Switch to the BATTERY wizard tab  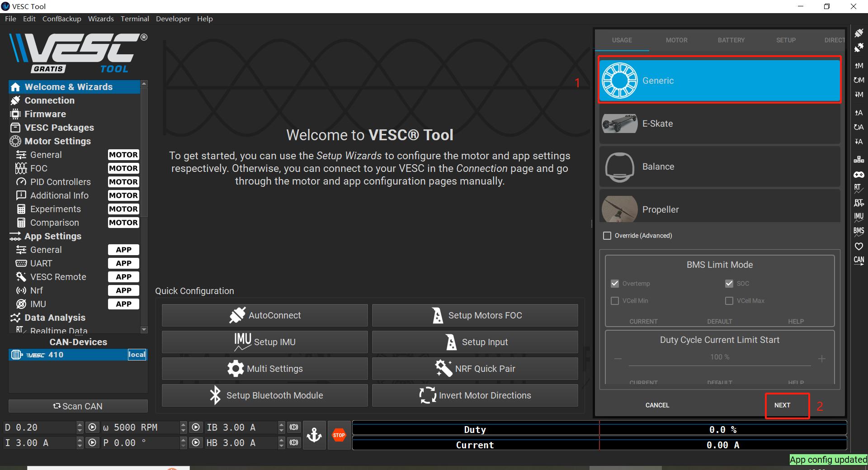(x=731, y=40)
